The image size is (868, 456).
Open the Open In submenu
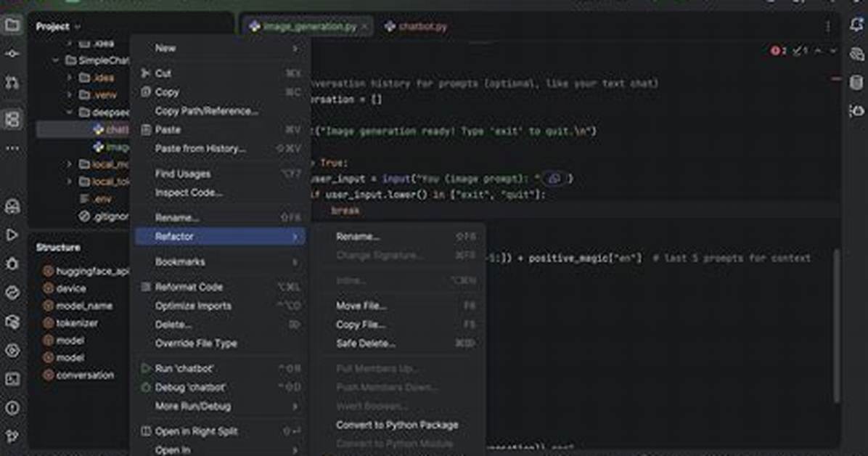[x=221, y=449]
